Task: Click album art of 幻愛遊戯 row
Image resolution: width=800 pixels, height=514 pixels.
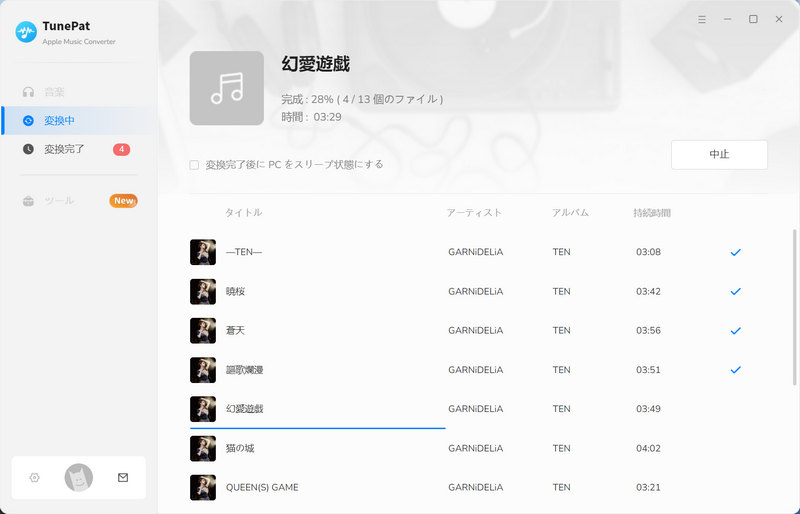Action: pos(203,409)
